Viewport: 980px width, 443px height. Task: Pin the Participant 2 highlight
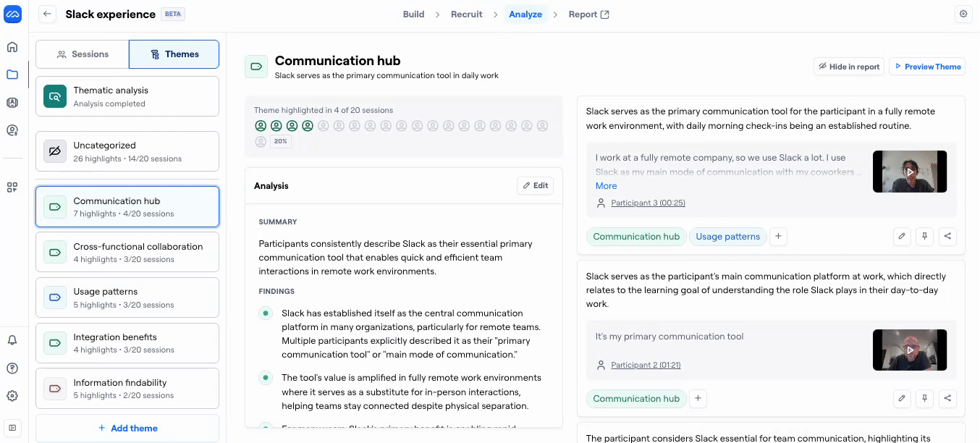[x=924, y=398]
